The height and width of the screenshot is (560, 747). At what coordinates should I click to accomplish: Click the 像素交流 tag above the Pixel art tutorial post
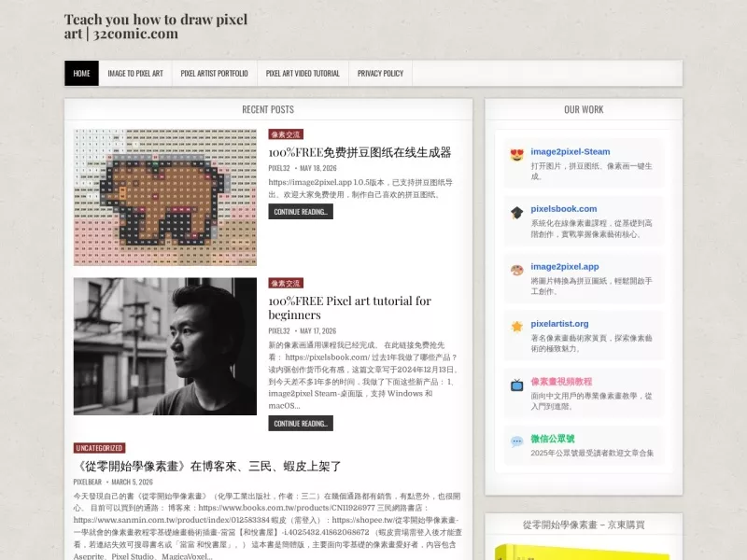[286, 283]
